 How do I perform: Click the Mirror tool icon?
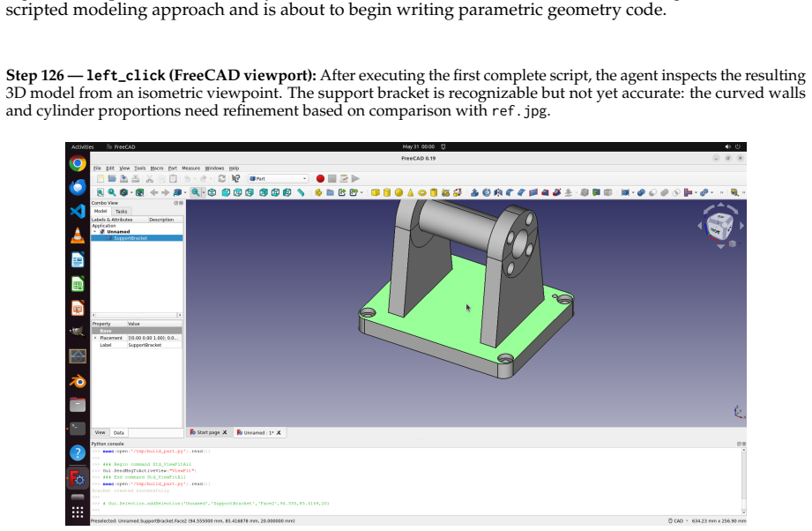(498, 192)
